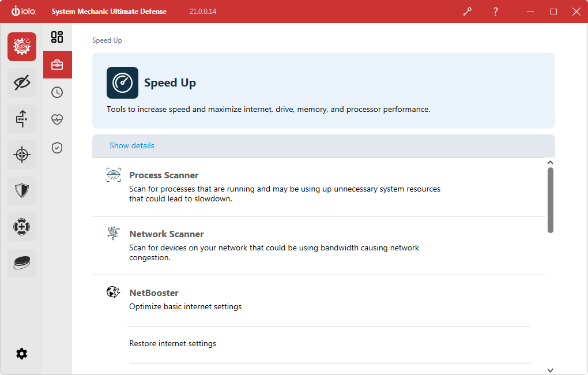Click Restore internet settings
The width and height of the screenshot is (588, 375).
click(172, 344)
